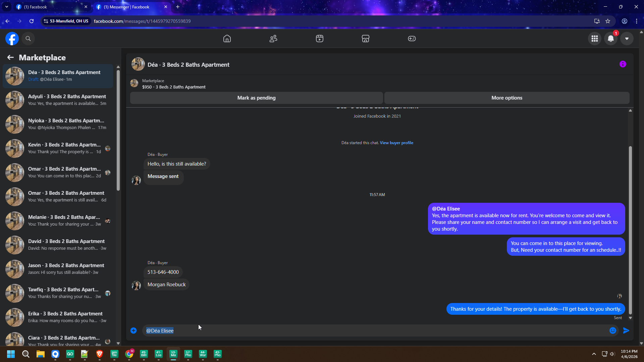The height and width of the screenshot is (362, 644).
Task: Open the Jason conversation
Action: (x=58, y=269)
